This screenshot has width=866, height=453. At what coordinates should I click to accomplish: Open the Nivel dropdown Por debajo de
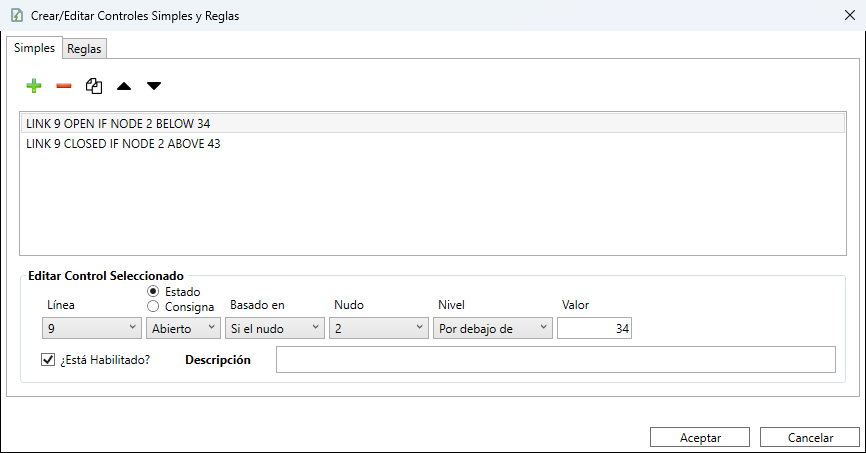pyautogui.click(x=493, y=328)
